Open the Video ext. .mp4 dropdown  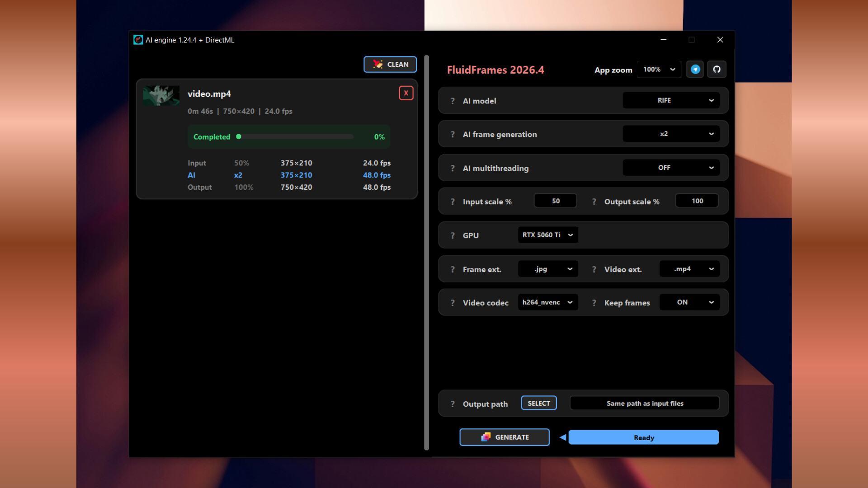pos(689,269)
